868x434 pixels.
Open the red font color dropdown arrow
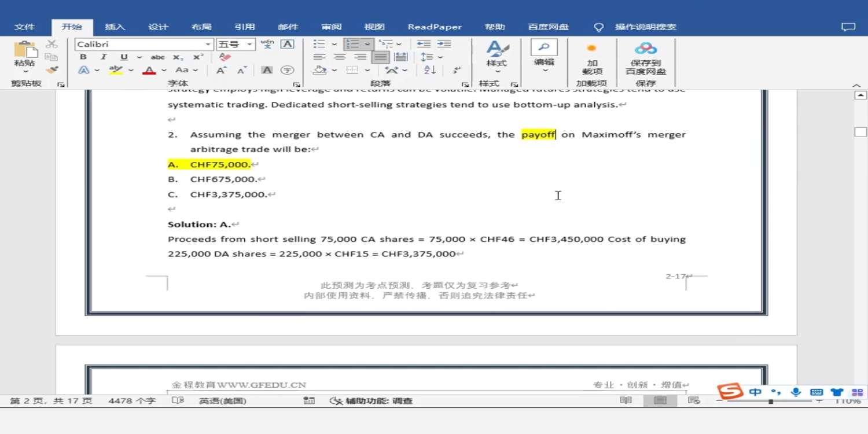pyautogui.click(x=164, y=71)
